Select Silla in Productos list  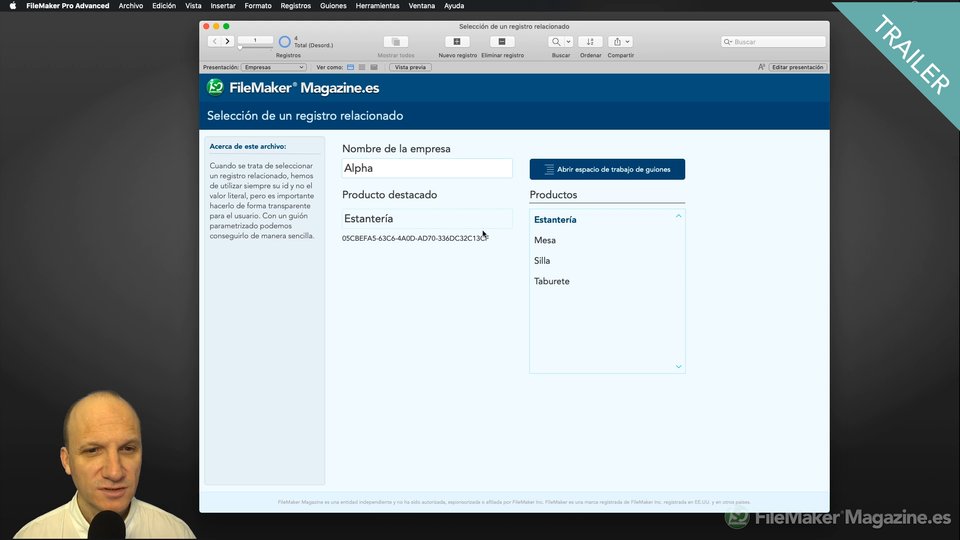pyautogui.click(x=542, y=261)
